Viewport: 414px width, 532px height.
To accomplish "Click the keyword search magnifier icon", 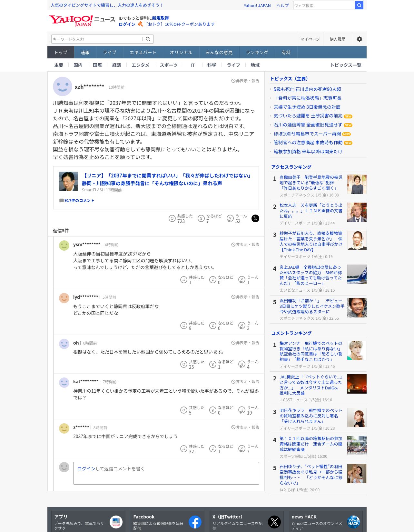I will click(x=148, y=39).
